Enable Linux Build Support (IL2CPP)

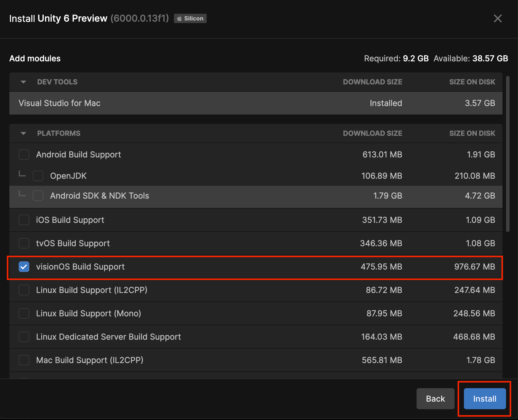(24, 290)
